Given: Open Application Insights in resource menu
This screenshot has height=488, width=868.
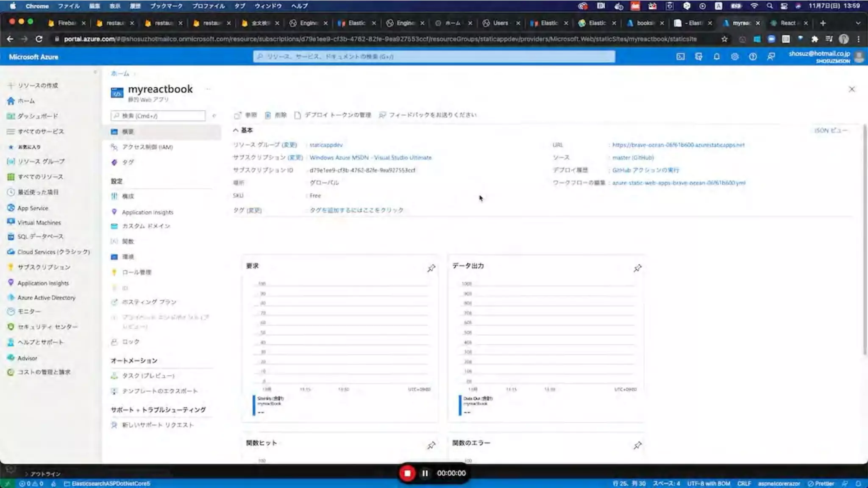Looking at the screenshot, I should click(x=147, y=212).
